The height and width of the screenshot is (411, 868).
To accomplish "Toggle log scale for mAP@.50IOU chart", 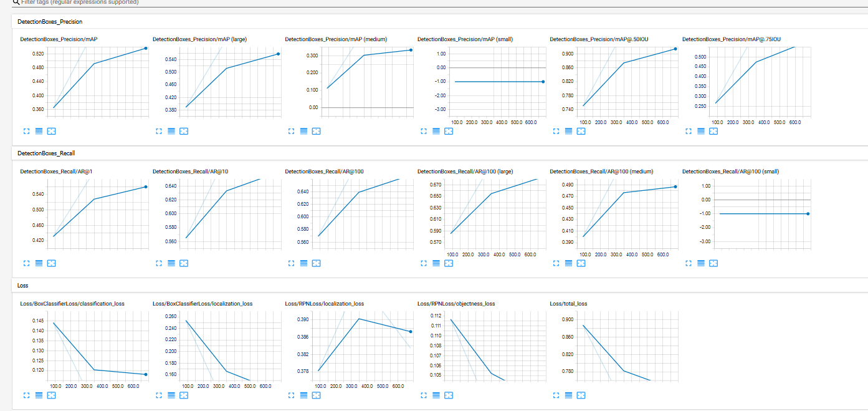I will tap(568, 131).
